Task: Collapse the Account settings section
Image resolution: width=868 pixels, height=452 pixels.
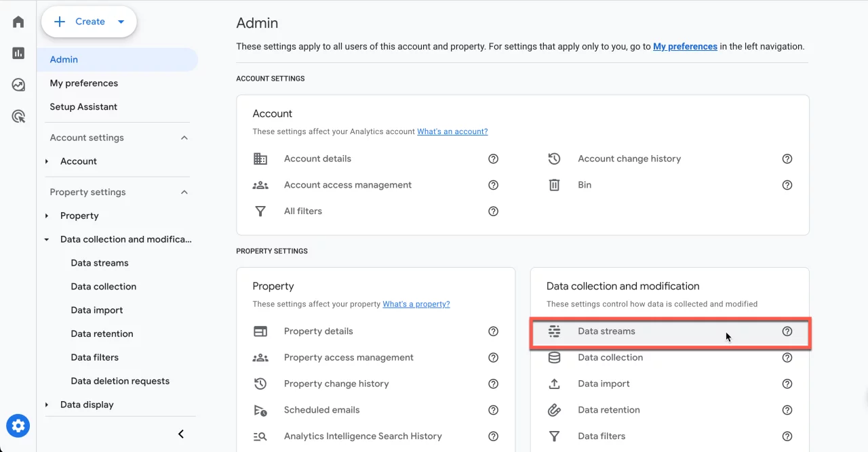Action: [x=184, y=138]
